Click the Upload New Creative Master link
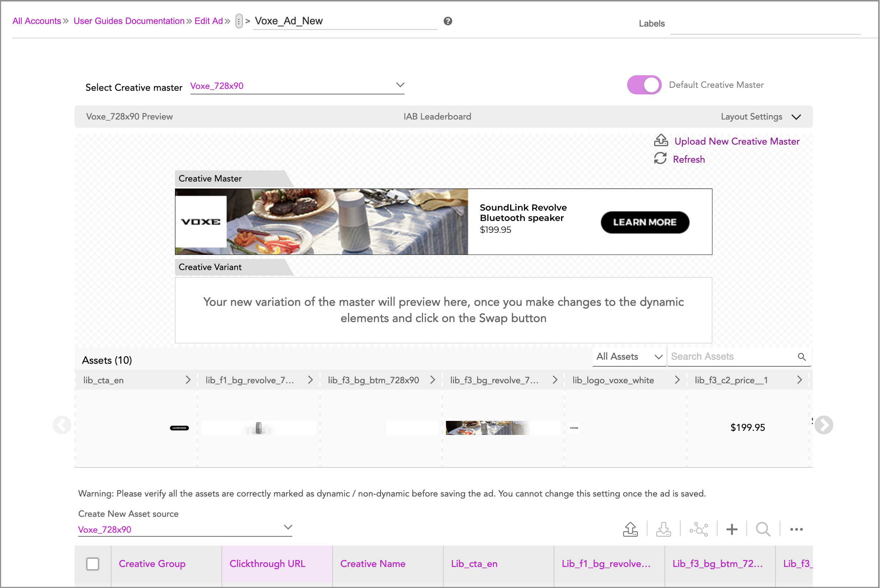This screenshot has width=880, height=588. pos(737,141)
